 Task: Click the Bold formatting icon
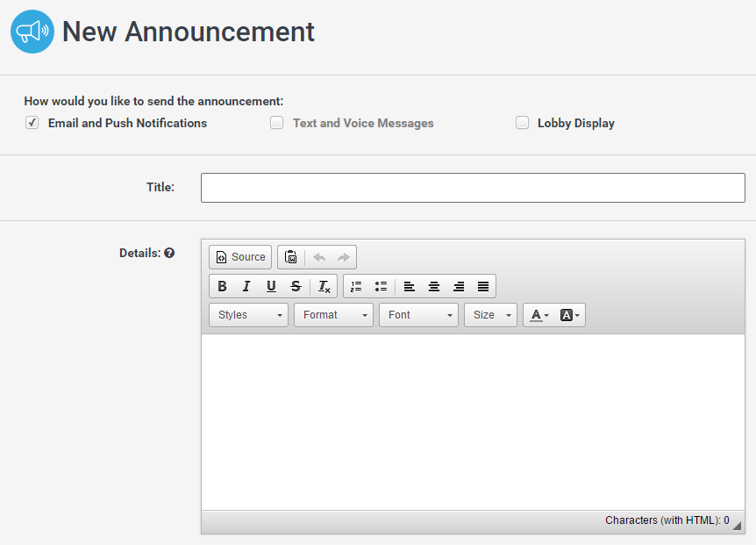click(x=222, y=286)
